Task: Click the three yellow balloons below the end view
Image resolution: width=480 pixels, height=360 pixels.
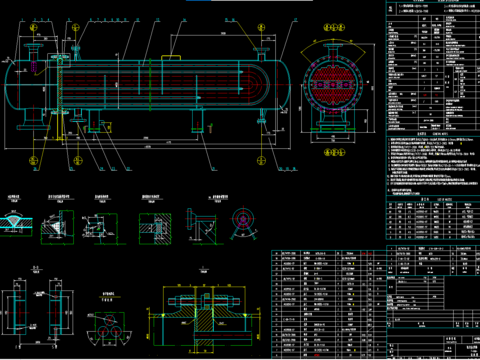Action: (335, 152)
